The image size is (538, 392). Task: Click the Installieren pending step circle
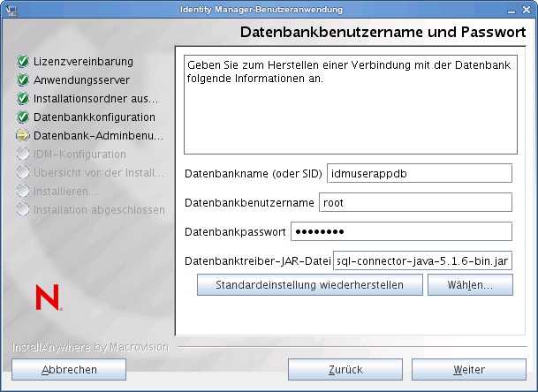click(x=23, y=191)
